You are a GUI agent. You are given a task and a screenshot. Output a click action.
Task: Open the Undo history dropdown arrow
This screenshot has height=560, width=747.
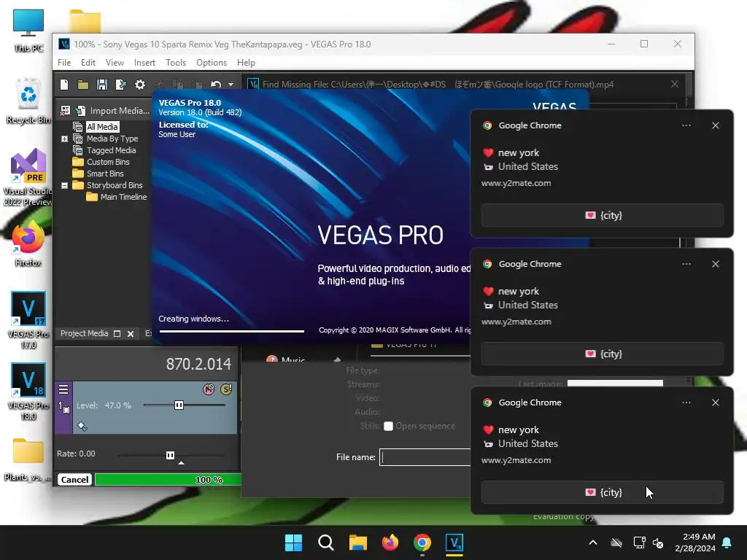coord(231,85)
